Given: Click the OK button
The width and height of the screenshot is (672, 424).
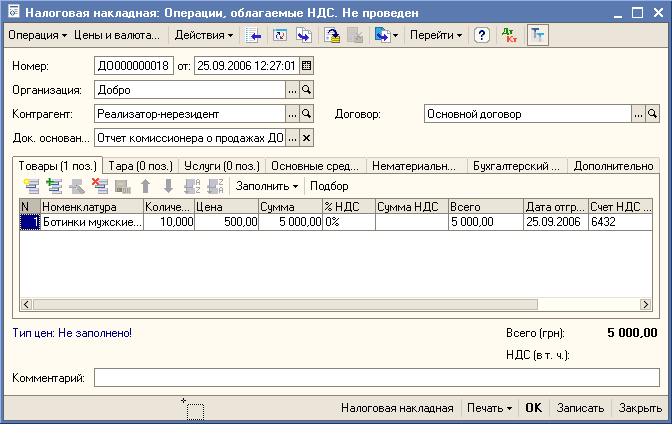Looking at the screenshot, I should pos(534,408).
